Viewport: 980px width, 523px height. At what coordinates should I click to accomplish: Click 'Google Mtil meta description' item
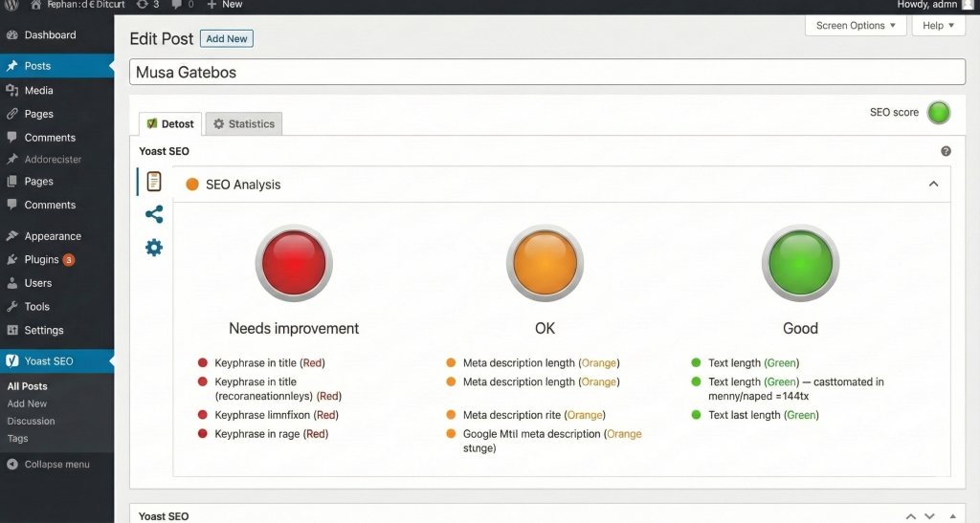click(x=544, y=441)
